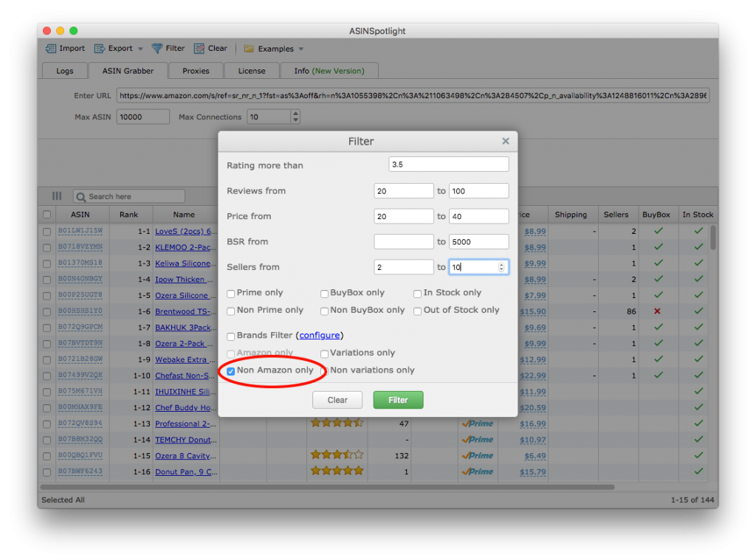Tick the Brands Filter checkbox
The height and width of the screenshot is (560, 756).
pyautogui.click(x=231, y=336)
